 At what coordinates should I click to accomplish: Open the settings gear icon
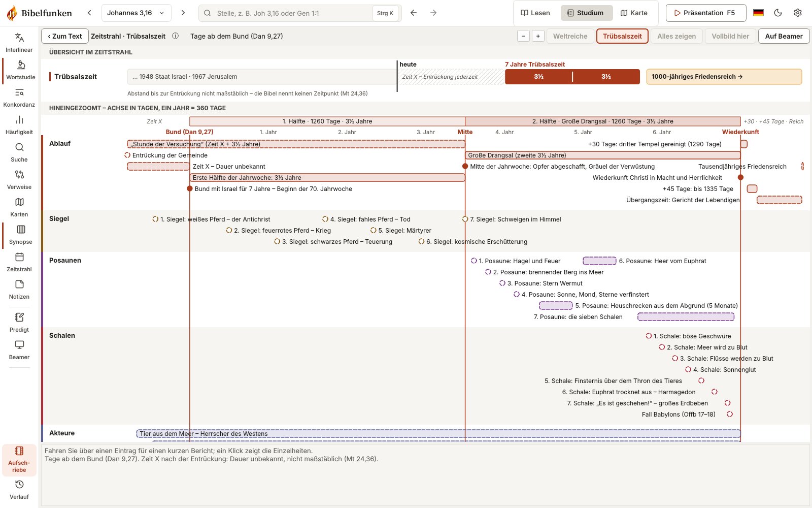[x=798, y=13]
